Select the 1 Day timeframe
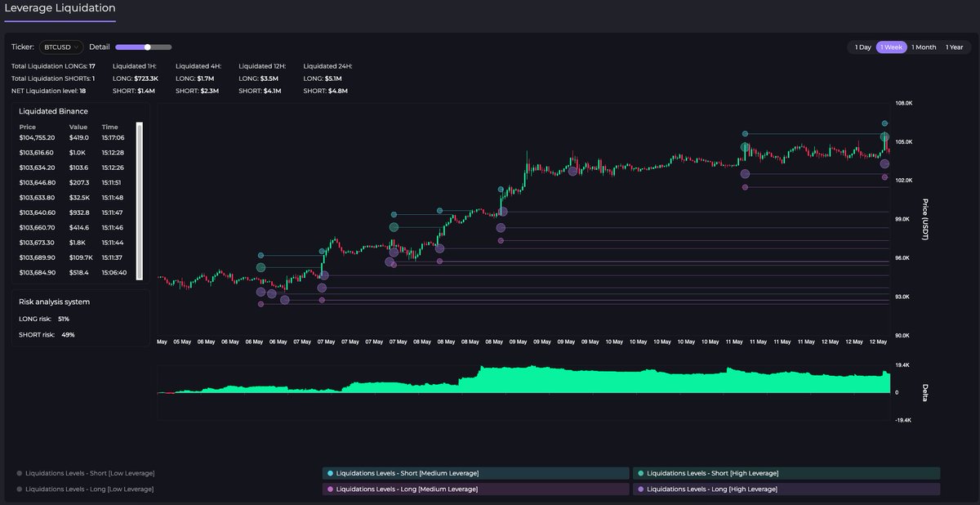Screen dimensions: 980x505 click(862, 47)
